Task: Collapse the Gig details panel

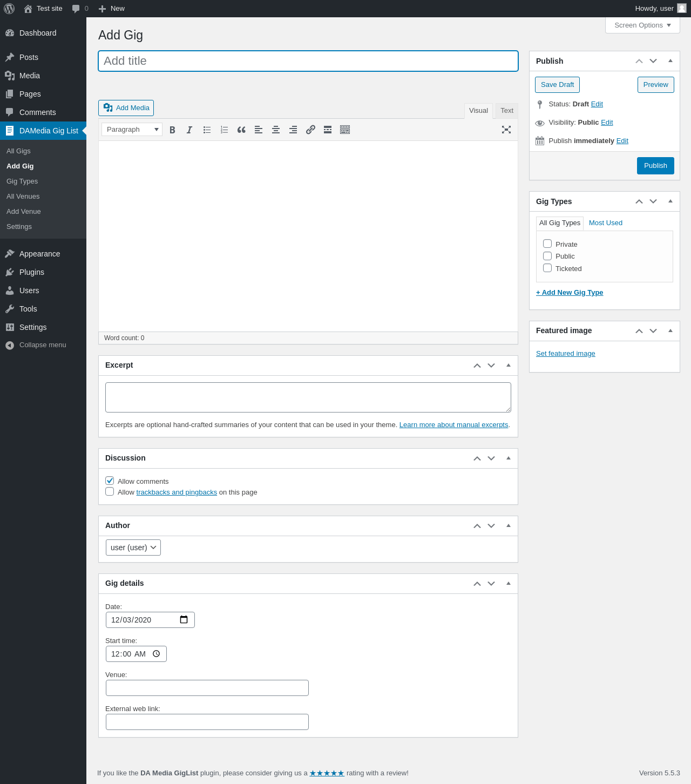Action: pyautogui.click(x=509, y=584)
